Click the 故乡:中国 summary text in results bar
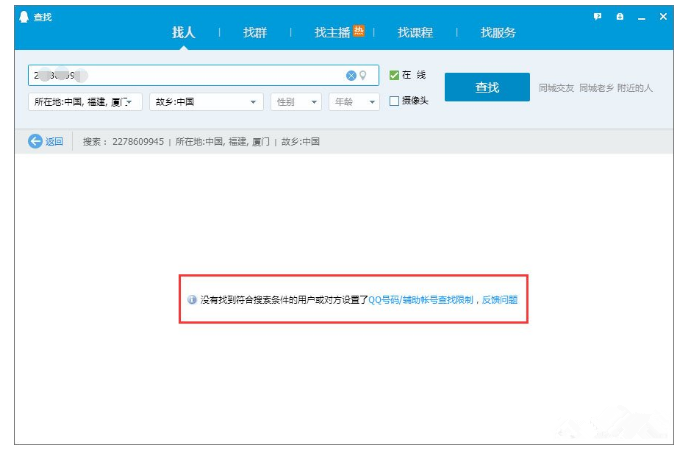This screenshot has height=450, width=684. 301,142
